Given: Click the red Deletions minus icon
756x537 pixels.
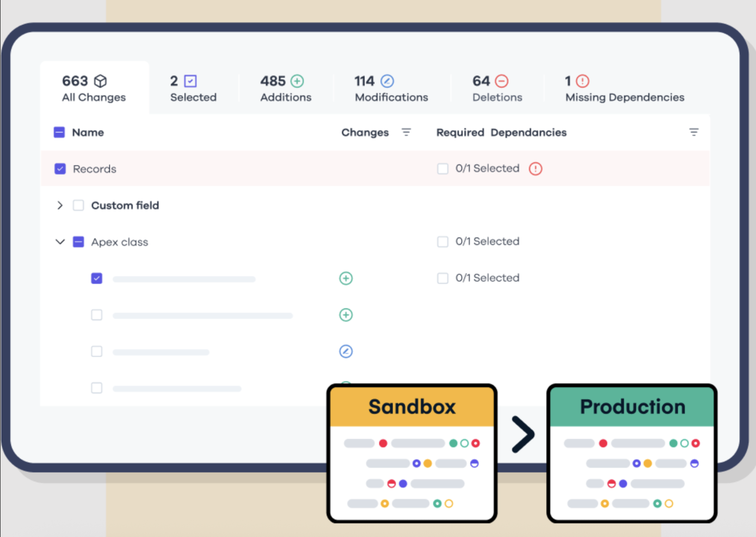Looking at the screenshot, I should point(500,81).
